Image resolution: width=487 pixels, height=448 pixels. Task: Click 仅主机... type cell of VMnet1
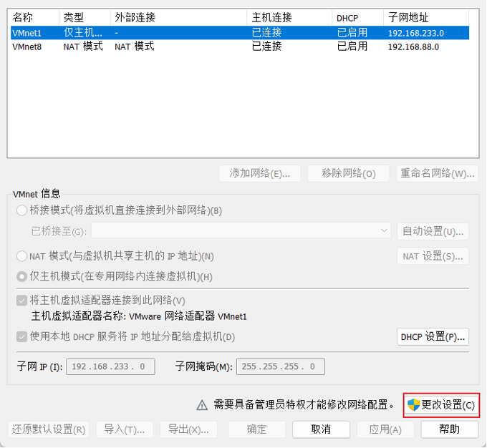[x=83, y=33]
